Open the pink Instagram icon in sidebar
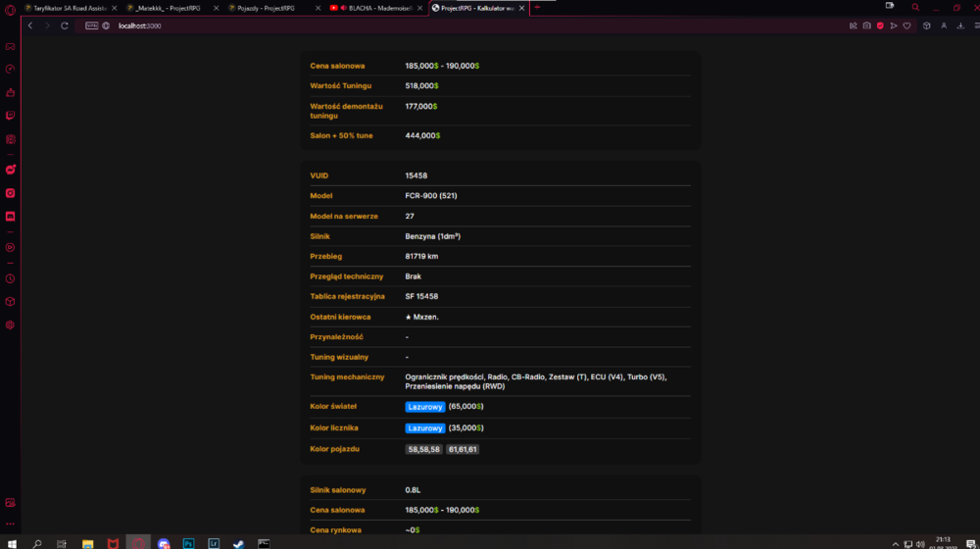The image size is (980, 549). click(x=10, y=193)
